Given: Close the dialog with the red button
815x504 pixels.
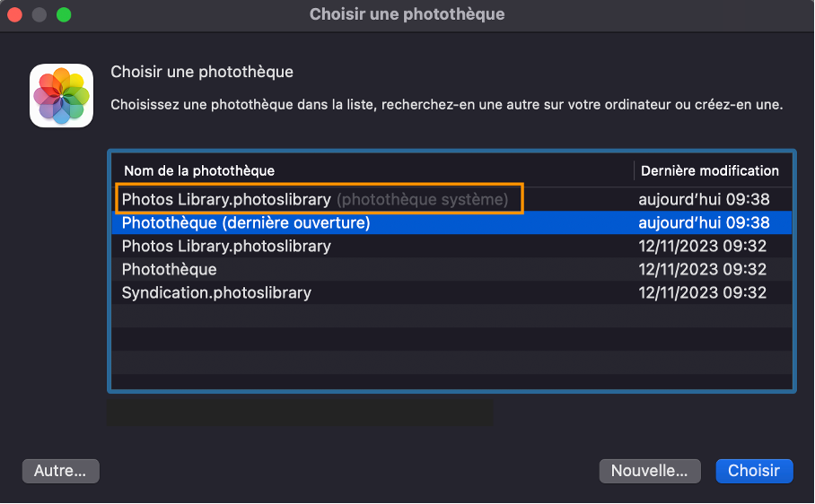Looking at the screenshot, I should 16,14.
